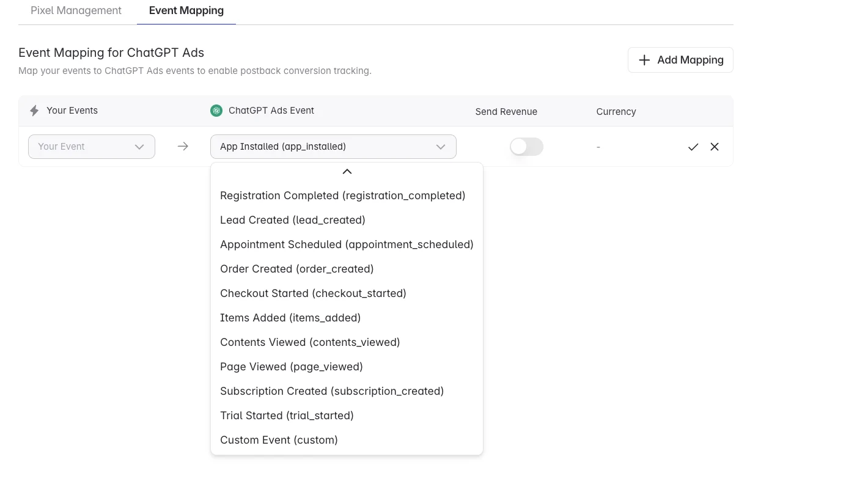Click the lightning bolt icon beside Your Events
This screenshot has width=868, height=495.
point(34,111)
